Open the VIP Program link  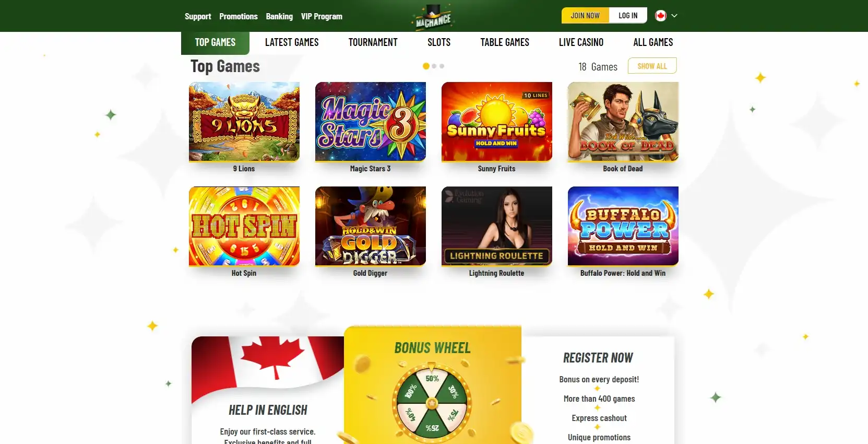(322, 16)
